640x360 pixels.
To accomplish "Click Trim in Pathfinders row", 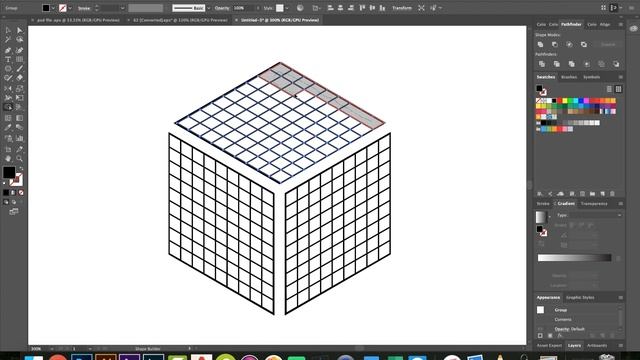I will point(557,64).
